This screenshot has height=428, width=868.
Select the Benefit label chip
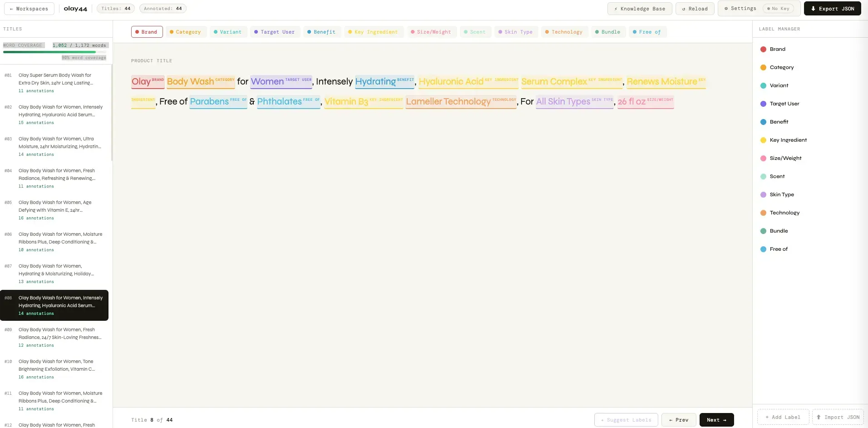[x=321, y=32]
